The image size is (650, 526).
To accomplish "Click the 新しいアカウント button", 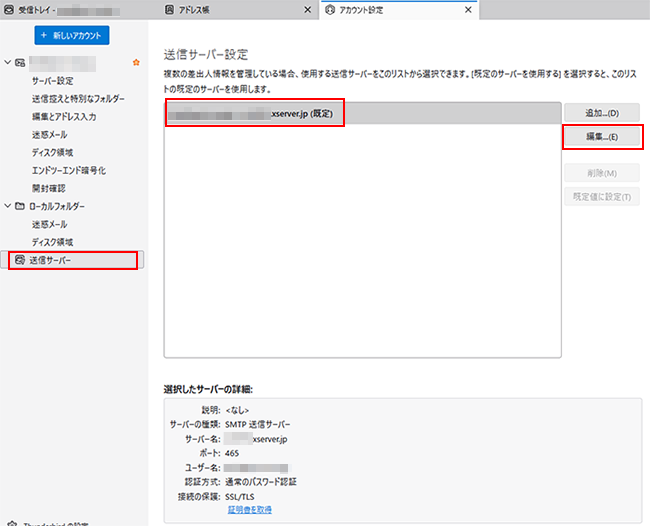I will (72, 35).
